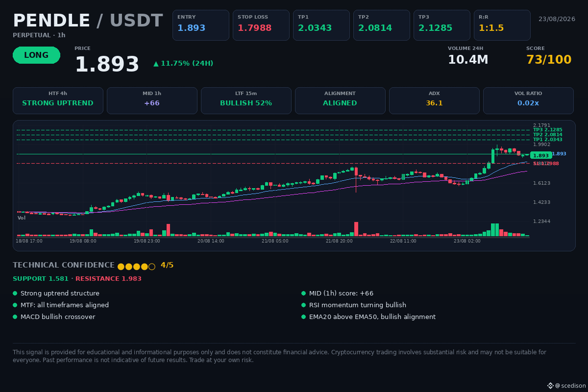Viewport: 588px width, 392px height.
Task: Click the empty fifth confidence dot
Action: tap(152, 267)
